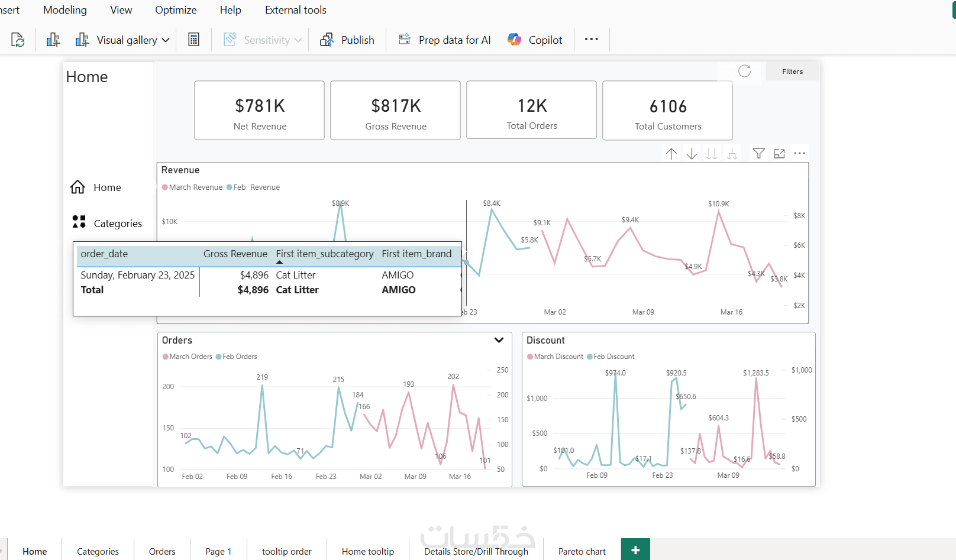Select the Net Revenue card
This screenshot has height=560, width=956.
[x=259, y=111]
